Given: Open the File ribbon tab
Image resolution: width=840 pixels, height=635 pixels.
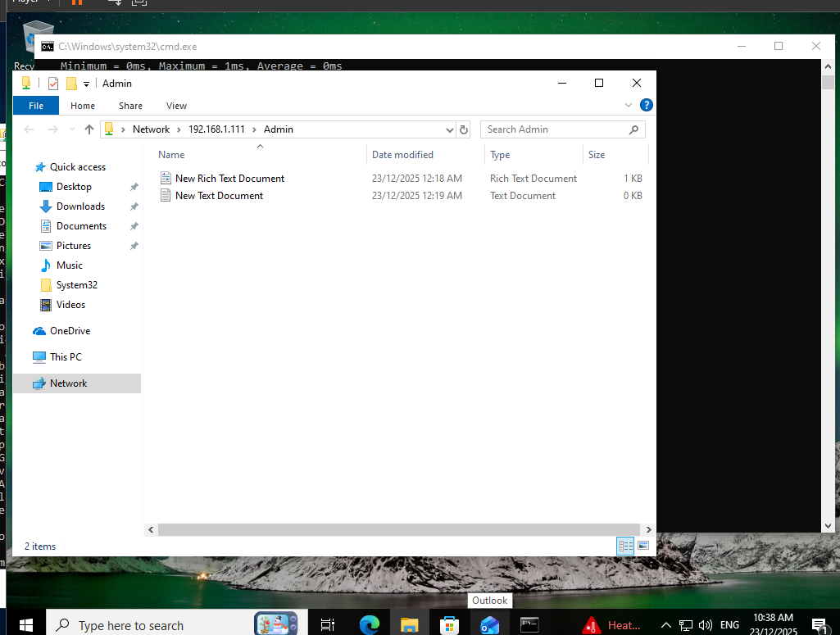Looking at the screenshot, I should pos(36,106).
